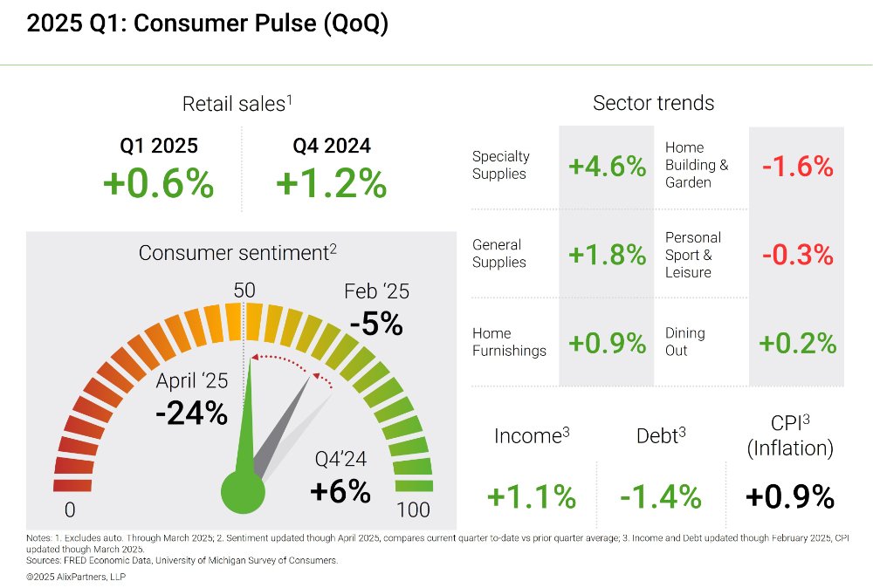Click the green gauge needle hub circle
This screenshot has width=873, height=588.
(242, 491)
